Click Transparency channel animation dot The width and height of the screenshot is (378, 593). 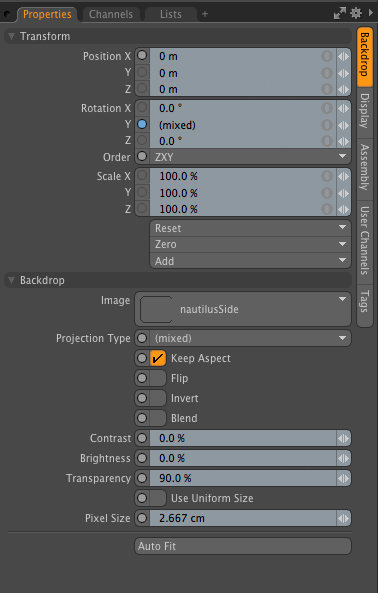[x=142, y=478]
